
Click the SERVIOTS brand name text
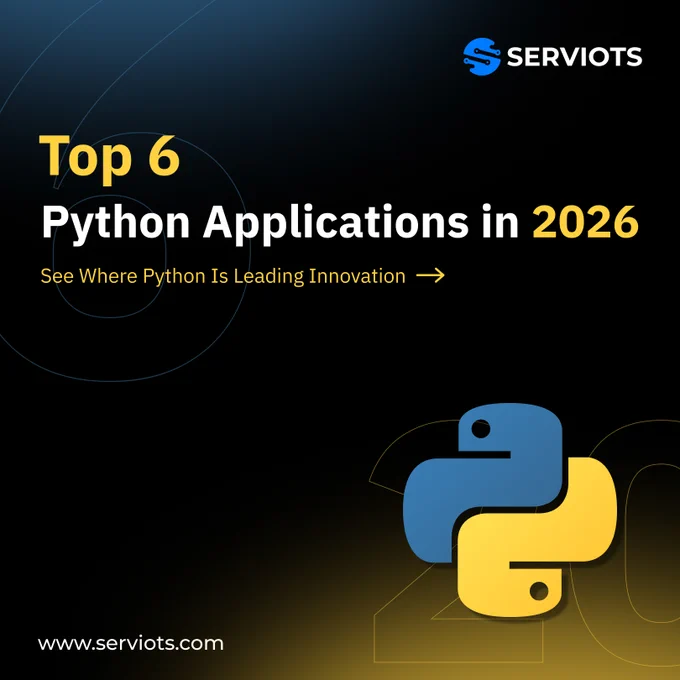pyautogui.click(x=574, y=57)
